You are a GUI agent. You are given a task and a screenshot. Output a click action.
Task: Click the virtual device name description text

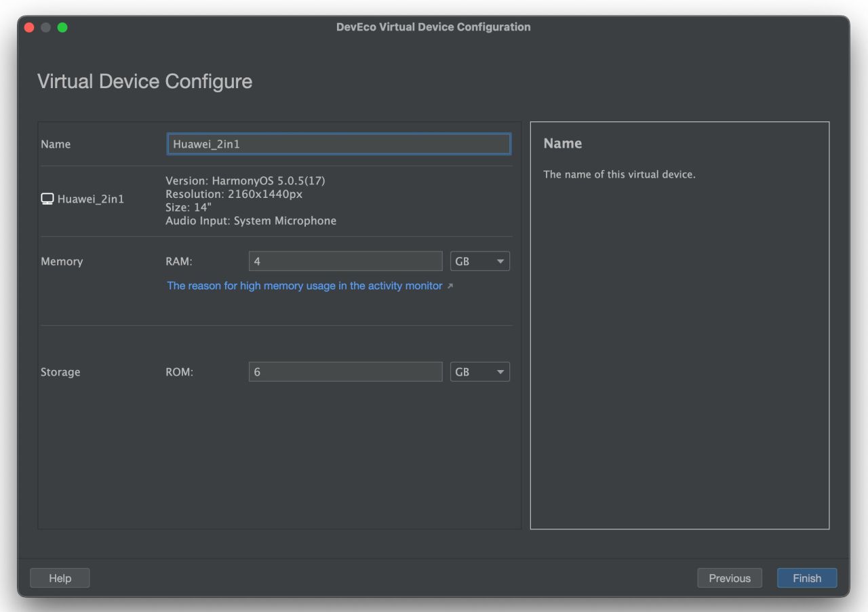[x=619, y=175]
